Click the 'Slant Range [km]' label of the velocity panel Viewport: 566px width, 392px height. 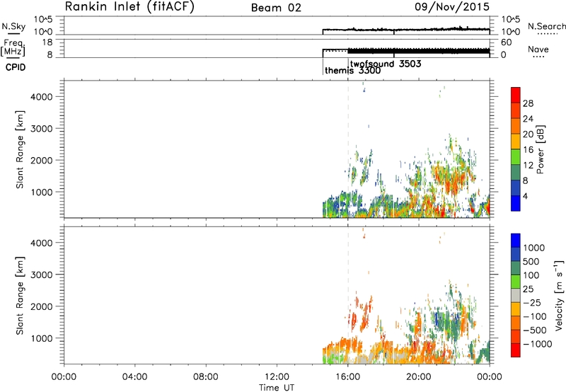[x=20, y=296]
